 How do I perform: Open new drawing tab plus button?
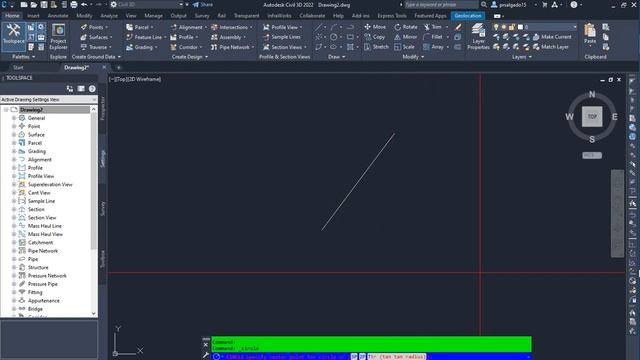119,68
